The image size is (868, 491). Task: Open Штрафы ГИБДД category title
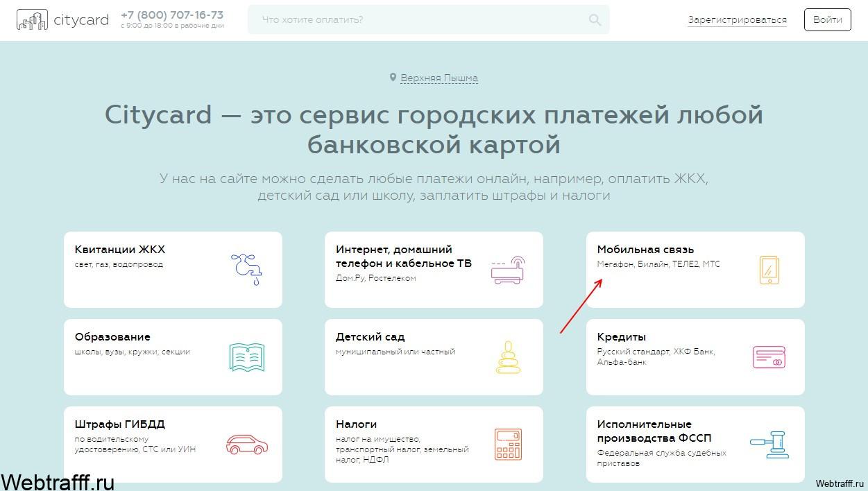[x=120, y=424]
